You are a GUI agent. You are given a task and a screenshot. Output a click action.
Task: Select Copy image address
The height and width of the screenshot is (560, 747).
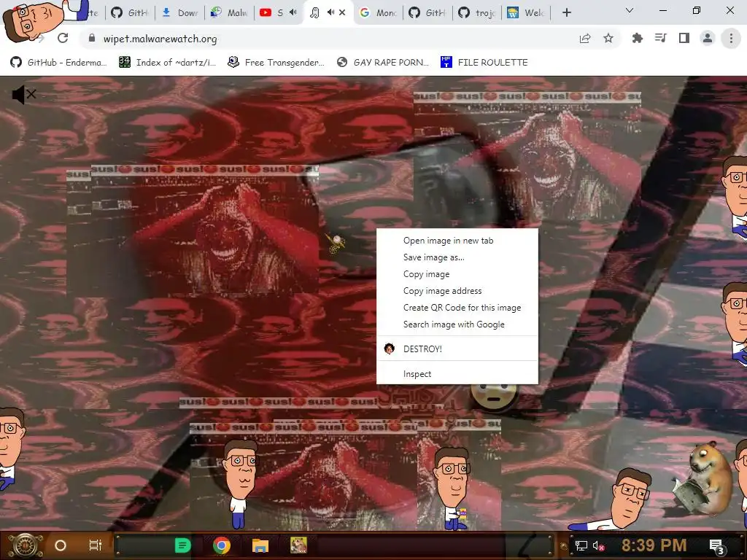457,290
